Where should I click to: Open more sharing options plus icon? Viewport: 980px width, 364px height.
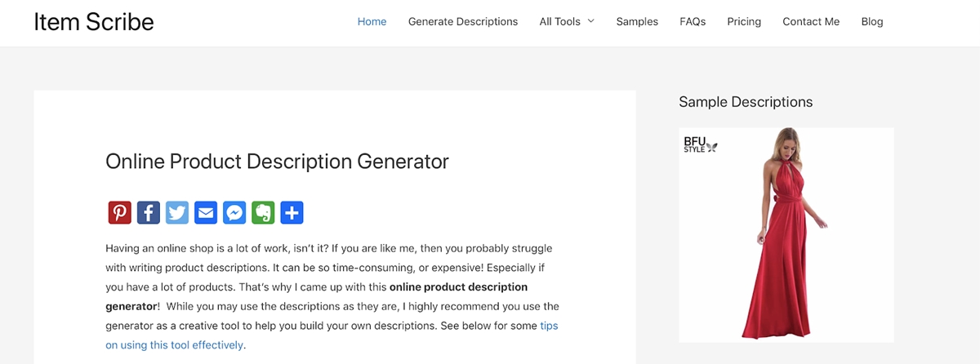click(x=292, y=213)
